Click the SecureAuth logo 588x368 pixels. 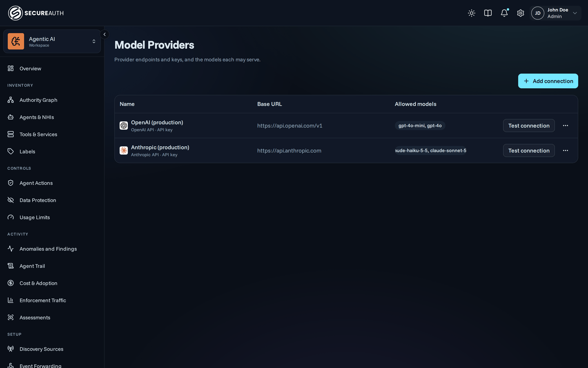36,13
